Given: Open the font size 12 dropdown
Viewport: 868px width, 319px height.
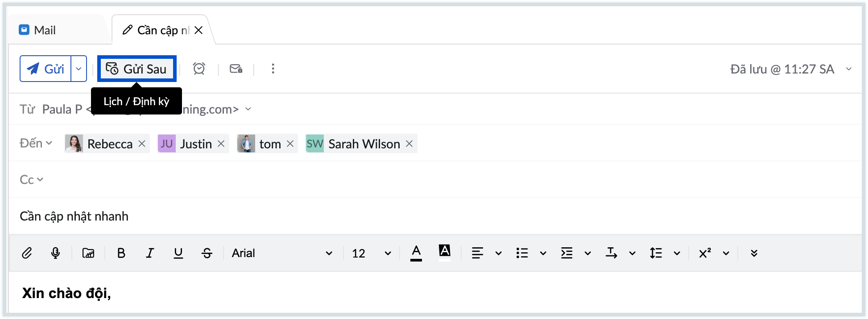Looking at the screenshot, I should pyautogui.click(x=371, y=253).
